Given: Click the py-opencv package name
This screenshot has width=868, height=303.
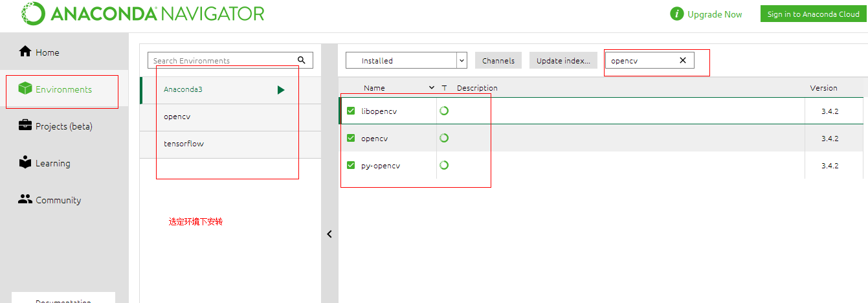Looking at the screenshot, I should pyautogui.click(x=381, y=165).
